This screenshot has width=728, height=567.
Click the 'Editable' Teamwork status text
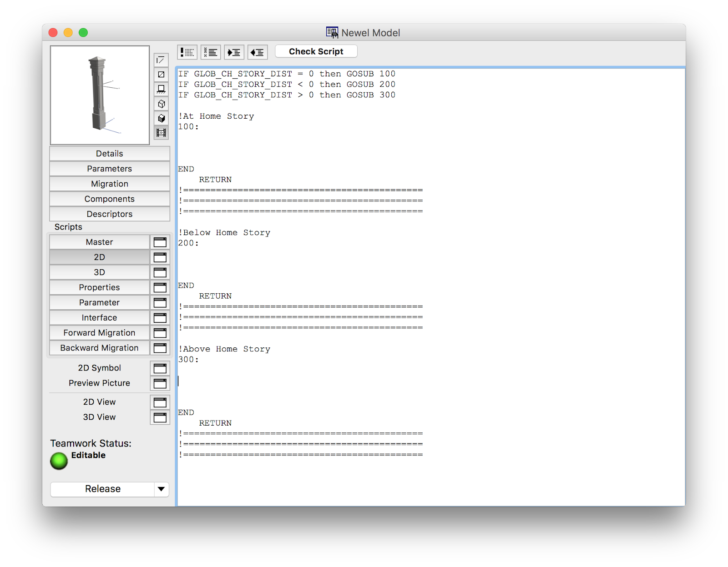(88, 455)
